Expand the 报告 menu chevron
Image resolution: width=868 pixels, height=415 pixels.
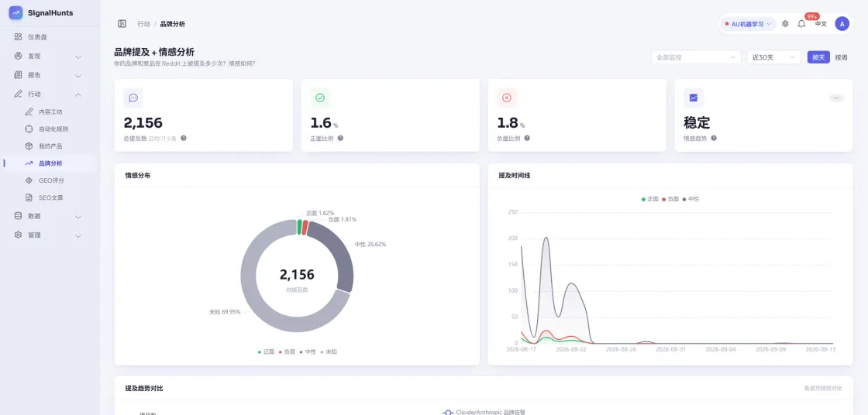click(78, 75)
